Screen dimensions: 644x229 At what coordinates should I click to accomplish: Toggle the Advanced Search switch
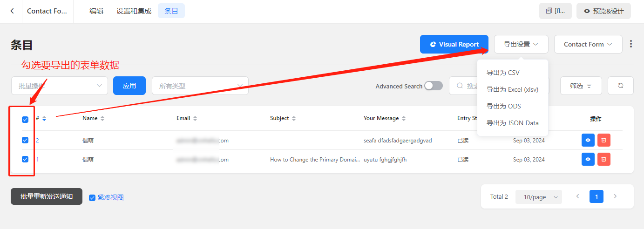433,86
